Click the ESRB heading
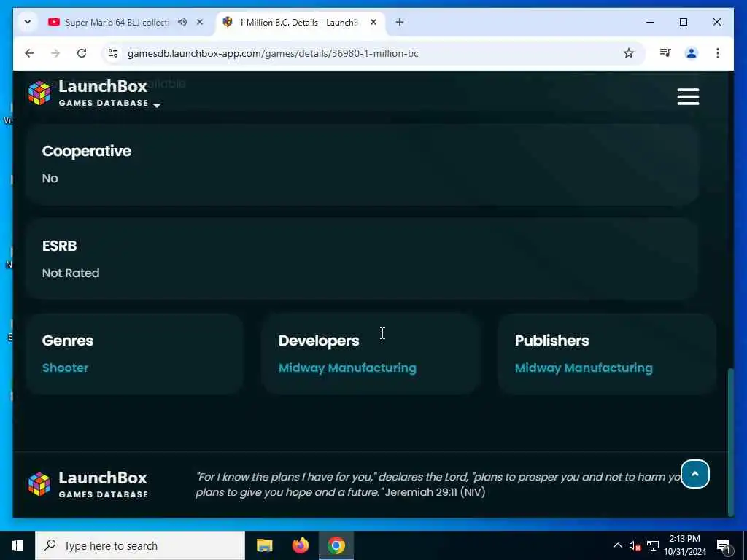 pos(60,246)
